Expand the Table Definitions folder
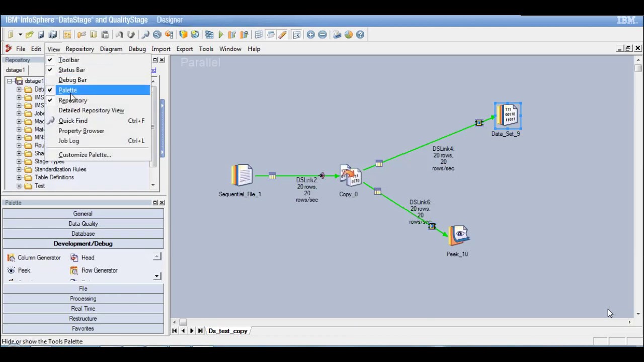644x362 pixels. (x=19, y=177)
